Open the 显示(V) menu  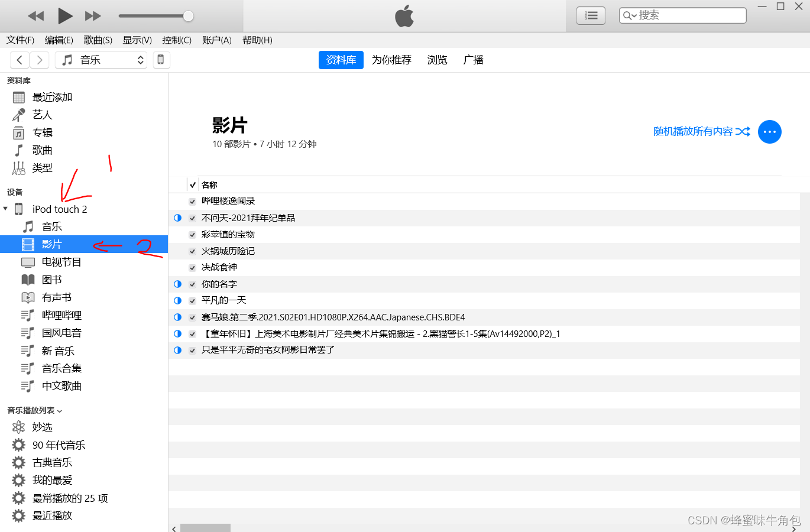coord(137,40)
